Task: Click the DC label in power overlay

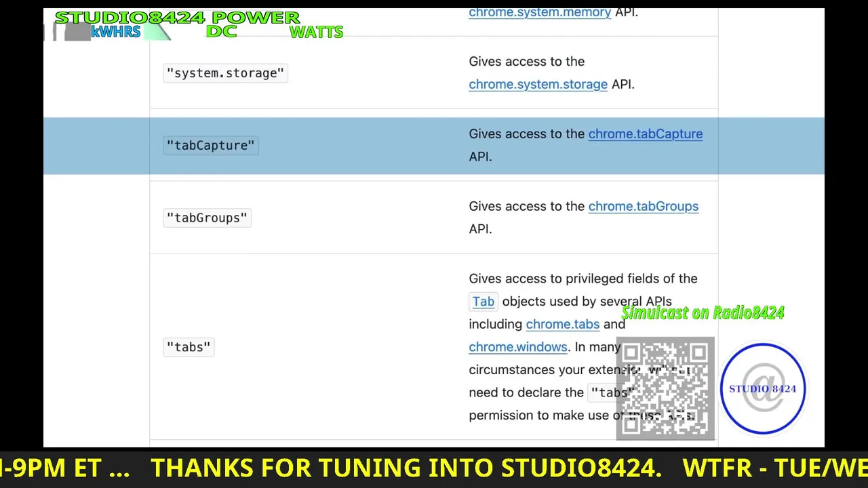Action: pyautogui.click(x=221, y=32)
